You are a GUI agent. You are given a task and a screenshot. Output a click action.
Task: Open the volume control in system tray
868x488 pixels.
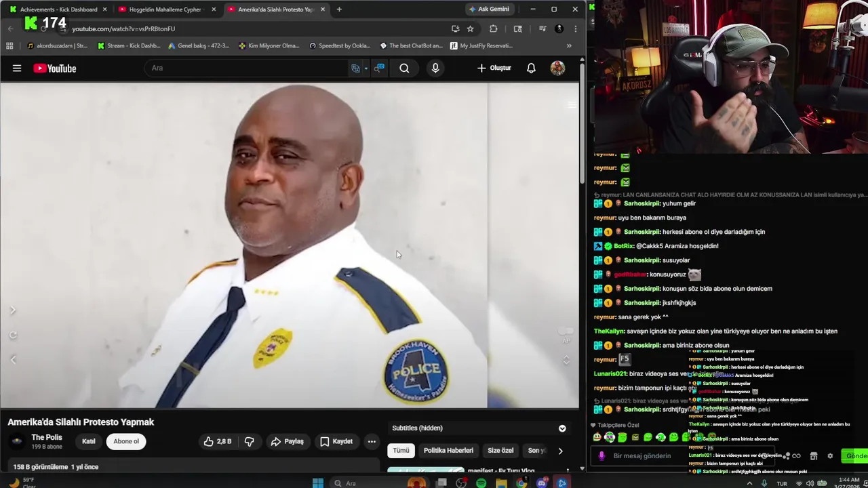pyautogui.click(x=810, y=484)
